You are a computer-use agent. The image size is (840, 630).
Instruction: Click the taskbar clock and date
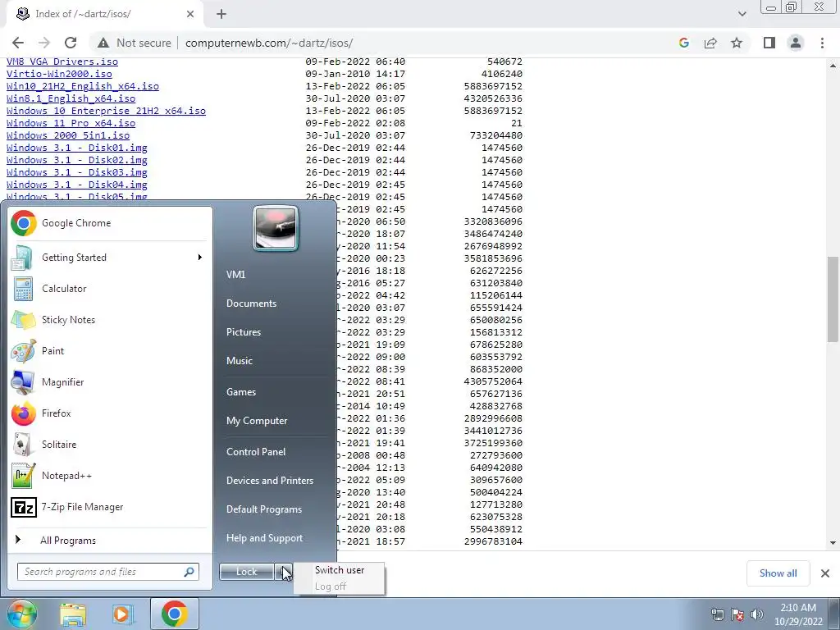(x=798, y=614)
